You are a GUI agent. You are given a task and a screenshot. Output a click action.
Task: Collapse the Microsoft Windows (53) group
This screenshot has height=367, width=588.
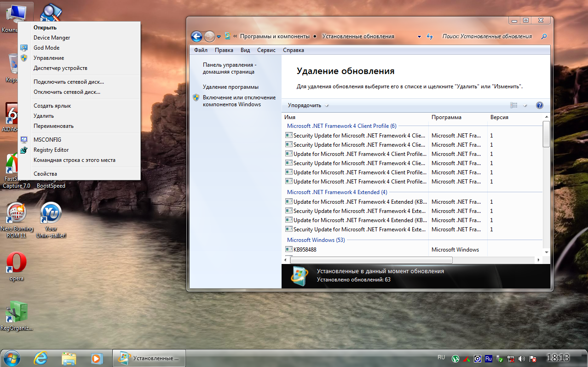pos(316,240)
